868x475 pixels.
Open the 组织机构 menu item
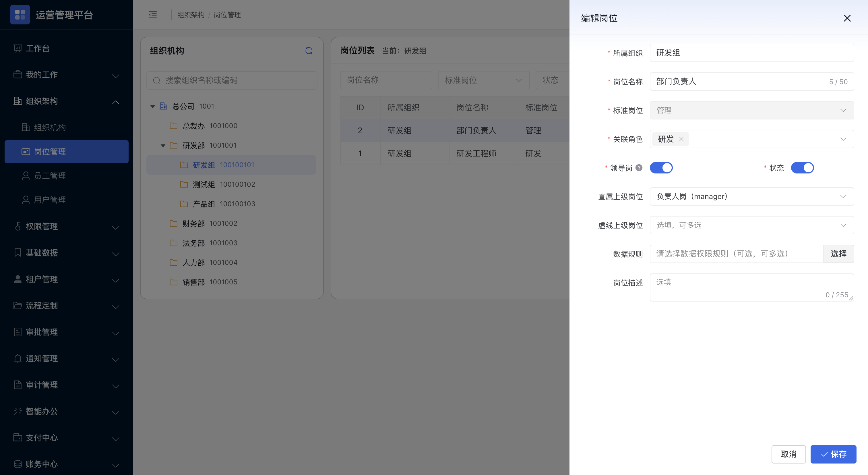(66, 128)
